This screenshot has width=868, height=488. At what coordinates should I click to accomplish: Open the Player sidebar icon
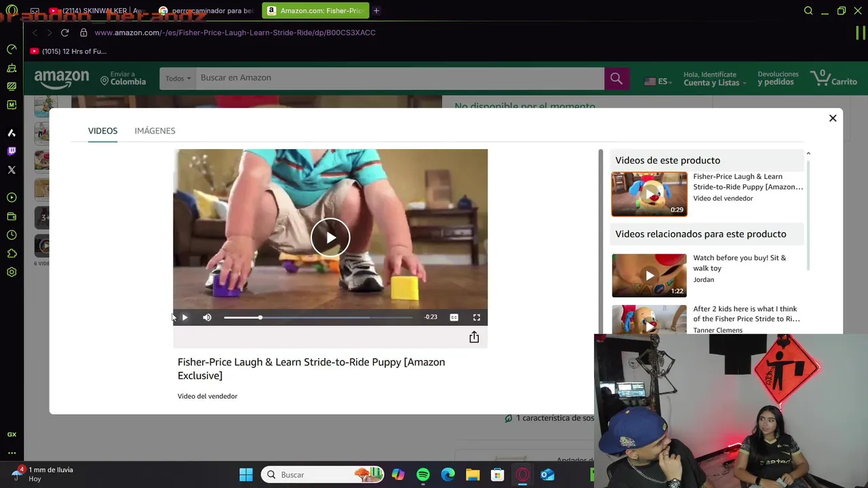[x=12, y=198]
